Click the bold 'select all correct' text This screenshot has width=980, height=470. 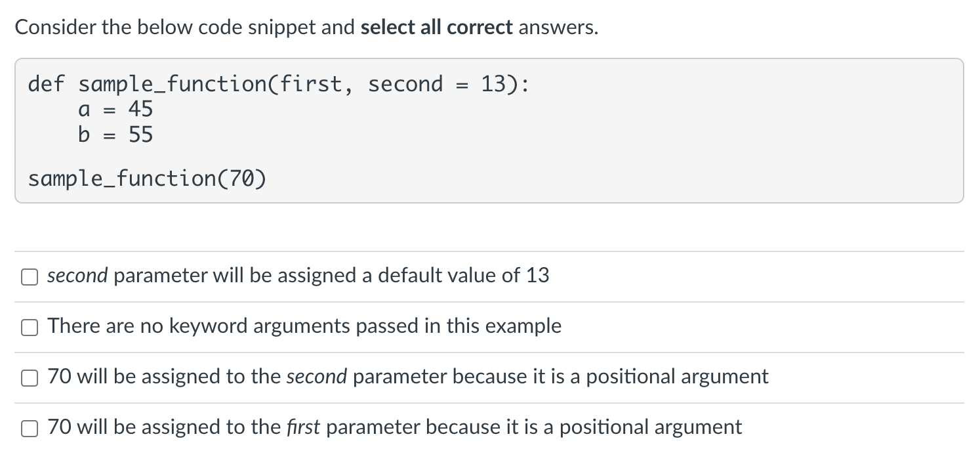click(x=437, y=28)
